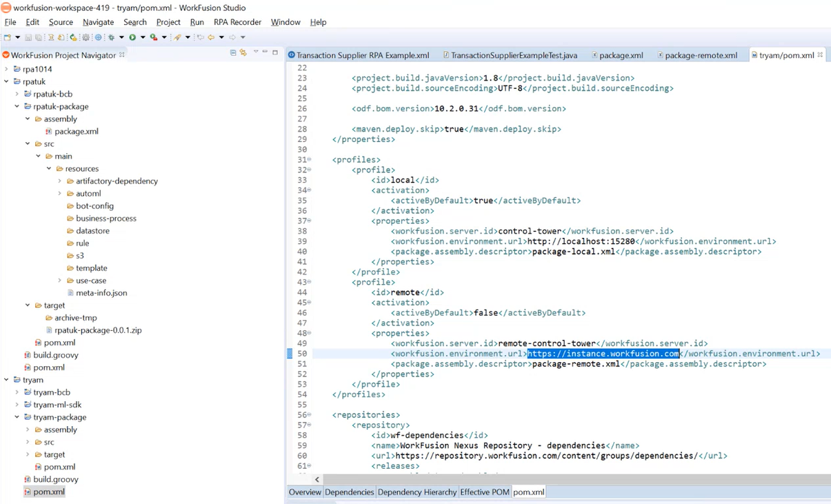
Task: Click the disabled Save toolbar icon
Action: [x=28, y=37]
